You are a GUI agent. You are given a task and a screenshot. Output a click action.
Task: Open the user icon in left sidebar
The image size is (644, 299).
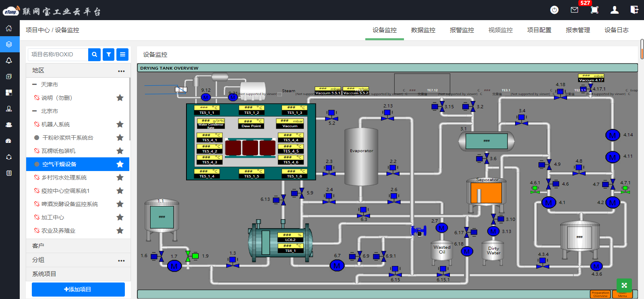(9, 109)
